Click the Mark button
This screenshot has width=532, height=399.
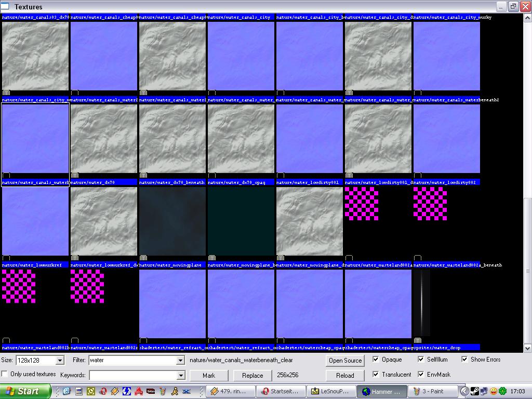(209, 375)
